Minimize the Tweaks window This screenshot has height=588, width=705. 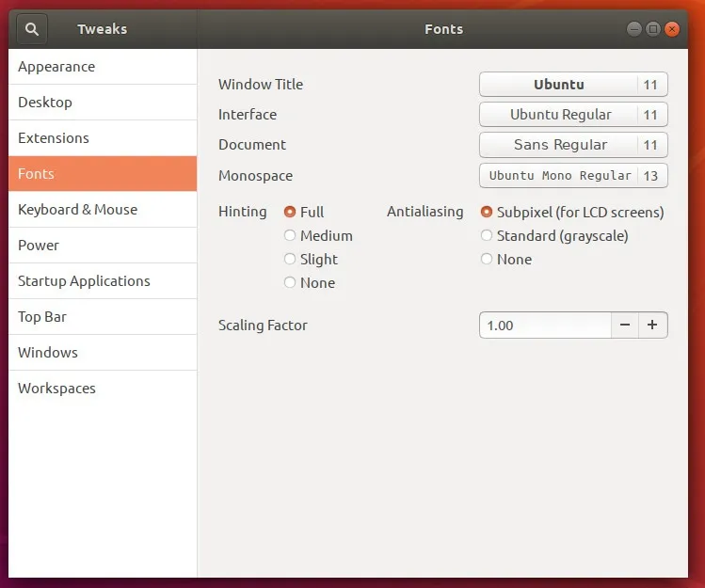tap(634, 29)
